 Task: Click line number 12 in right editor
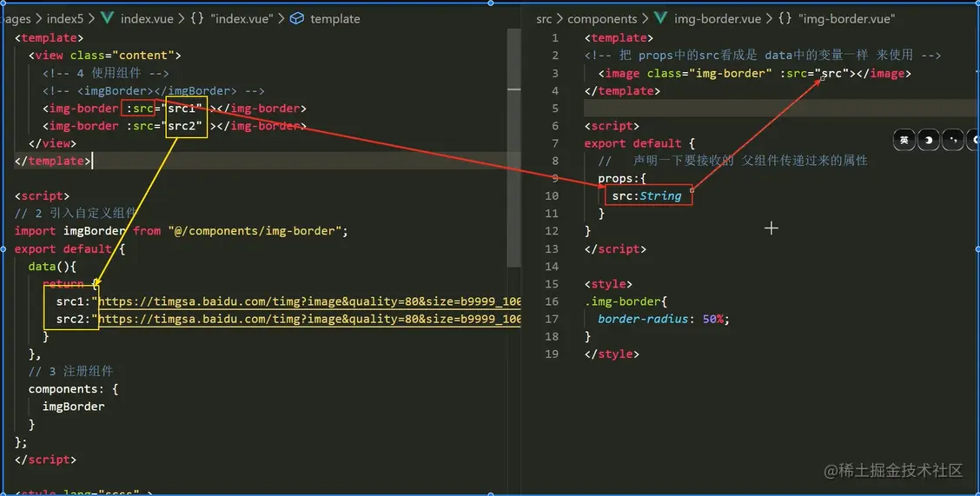pyautogui.click(x=552, y=230)
